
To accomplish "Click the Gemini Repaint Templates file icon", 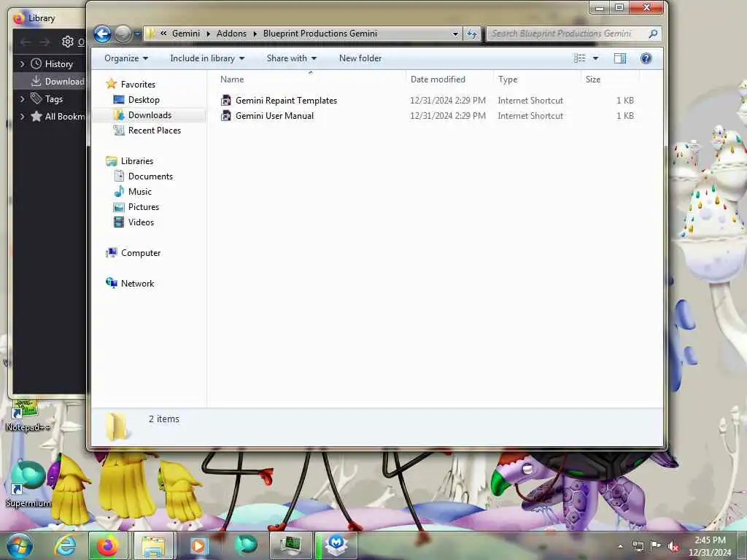I will point(226,101).
